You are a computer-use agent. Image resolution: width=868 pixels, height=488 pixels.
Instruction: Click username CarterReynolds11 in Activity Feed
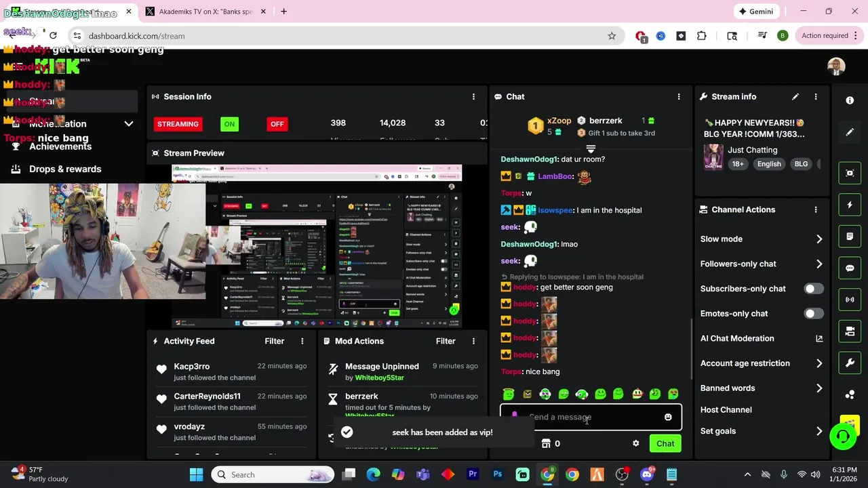[x=207, y=396]
